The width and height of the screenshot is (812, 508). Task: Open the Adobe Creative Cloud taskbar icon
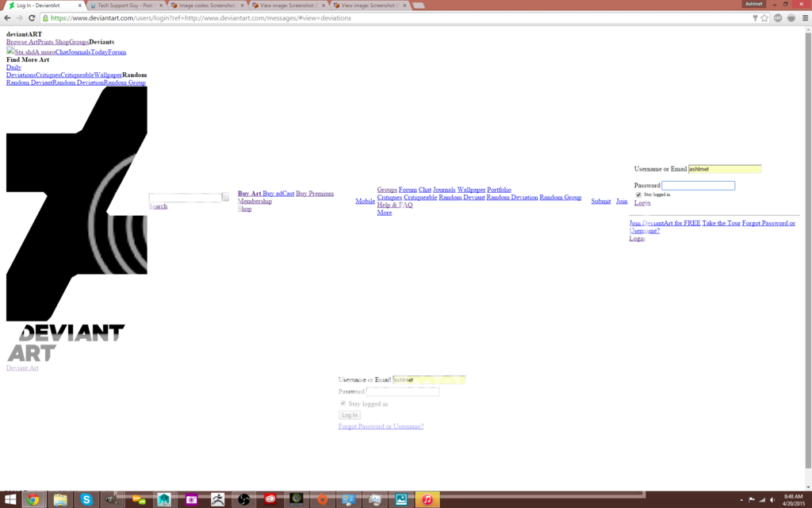pos(270,500)
